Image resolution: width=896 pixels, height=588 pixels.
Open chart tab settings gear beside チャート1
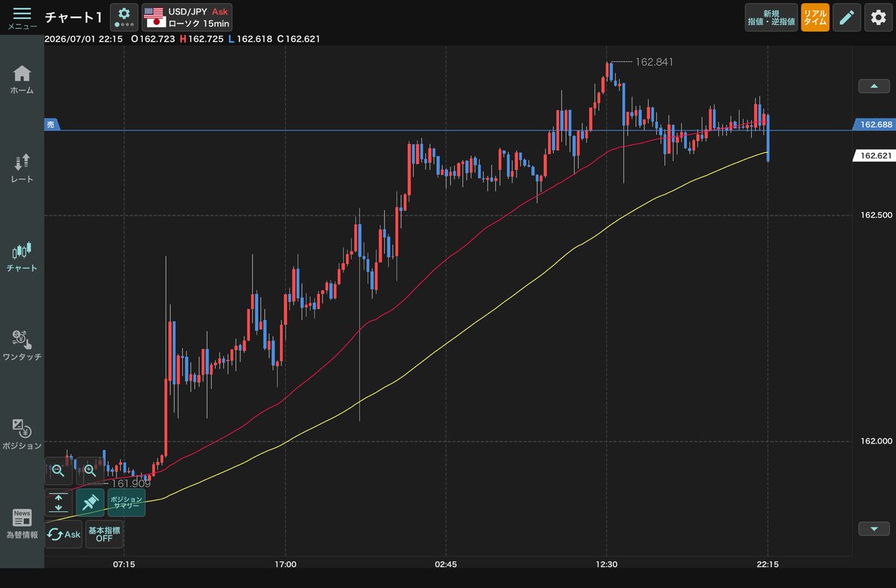[124, 17]
